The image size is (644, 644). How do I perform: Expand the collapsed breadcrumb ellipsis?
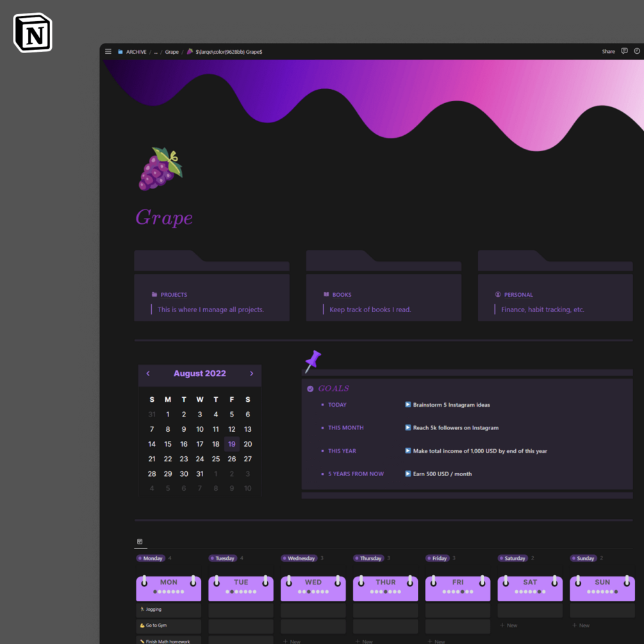(x=155, y=51)
